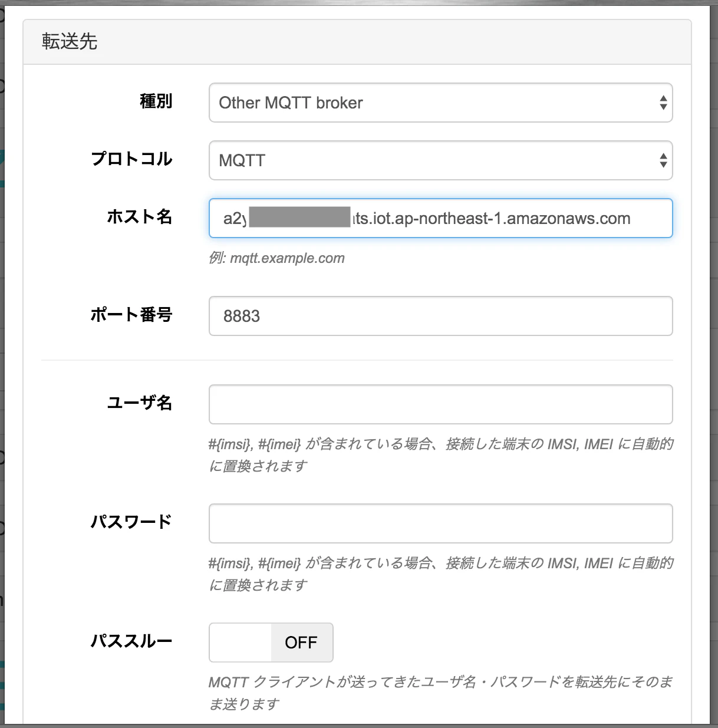Click the パススルー field label
The width and height of the screenshot is (718, 728).
click(131, 641)
